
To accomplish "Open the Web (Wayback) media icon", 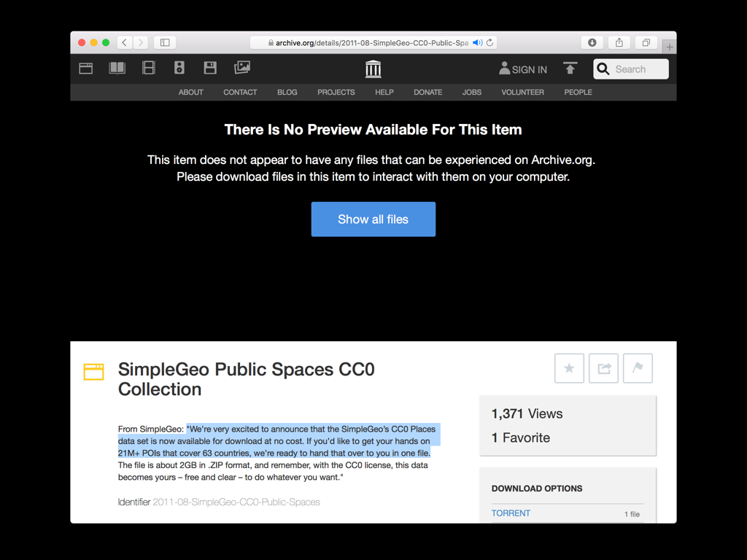I will tap(86, 69).
